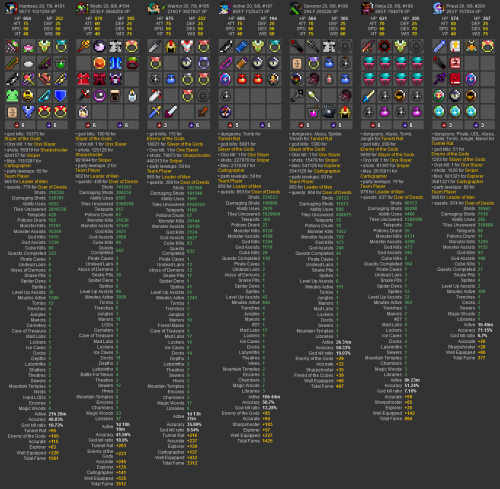Select the blue and yellow sword in Ninja inventory
This screenshot has height=489, width=500.
coord(368,96)
